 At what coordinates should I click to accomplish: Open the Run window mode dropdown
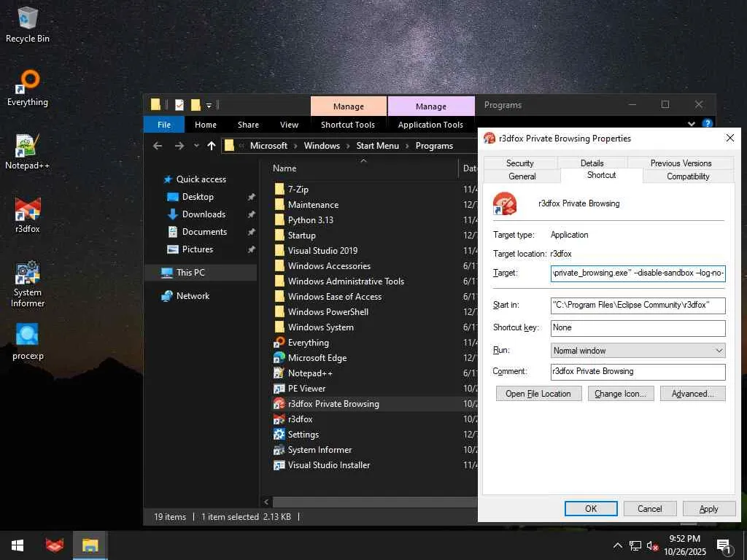click(x=638, y=351)
